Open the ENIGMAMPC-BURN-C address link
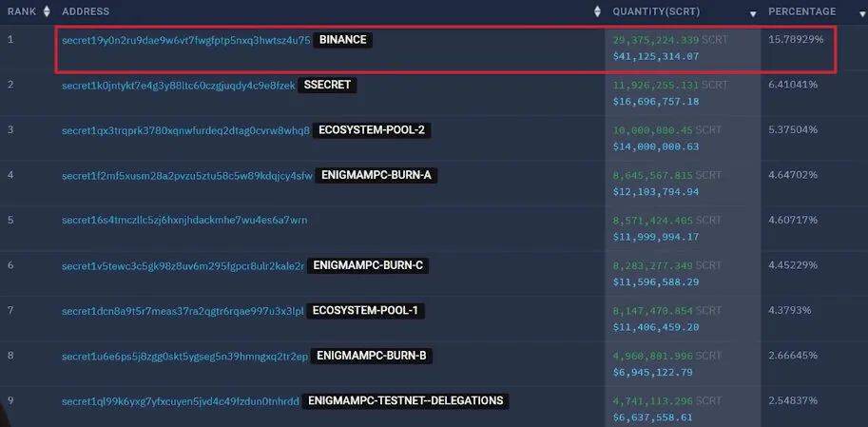Screen dimensions: 868x427 coord(183,266)
